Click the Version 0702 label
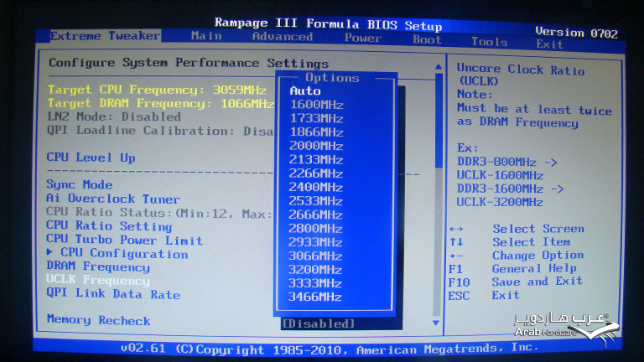Screen dimensions: 644x362 [x=576, y=33]
